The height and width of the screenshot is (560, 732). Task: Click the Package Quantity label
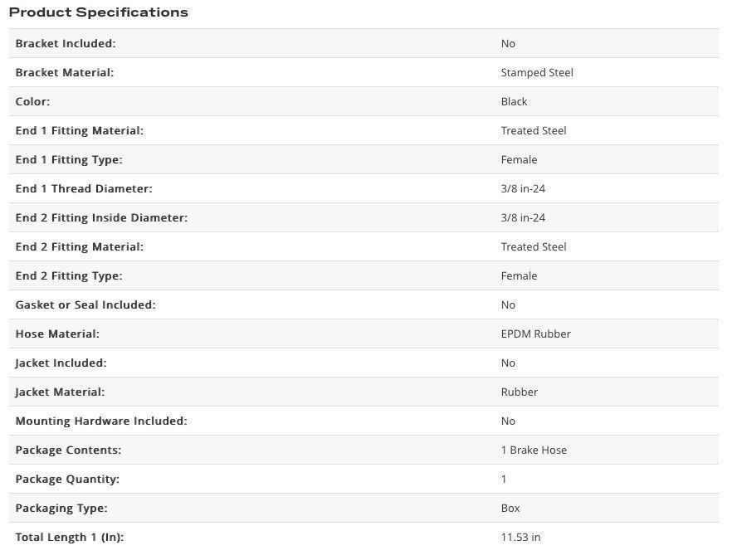[67, 479]
